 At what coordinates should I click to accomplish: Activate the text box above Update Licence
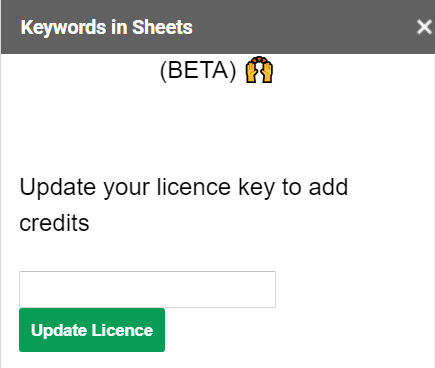point(147,289)
